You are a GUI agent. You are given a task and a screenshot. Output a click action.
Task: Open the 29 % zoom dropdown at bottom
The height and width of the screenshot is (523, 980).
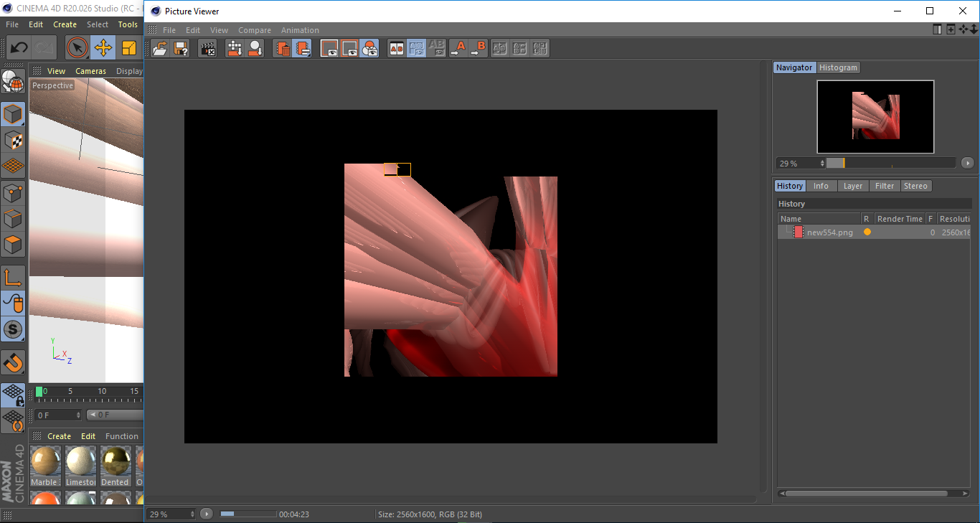click(x=171, y=514)
